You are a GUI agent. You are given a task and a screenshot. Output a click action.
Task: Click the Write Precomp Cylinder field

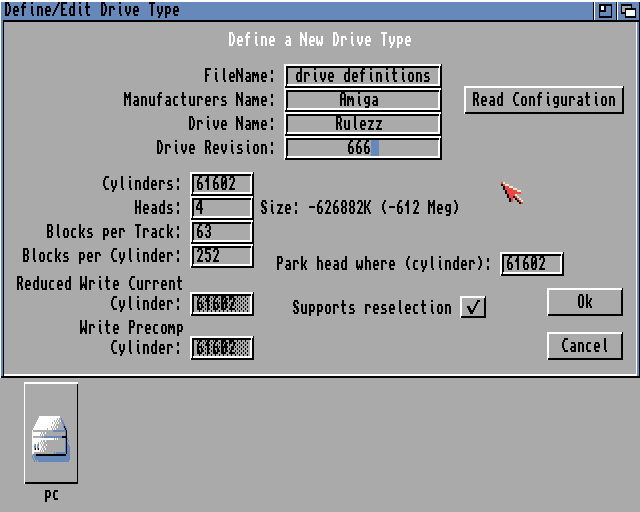(x=221, y=348)
